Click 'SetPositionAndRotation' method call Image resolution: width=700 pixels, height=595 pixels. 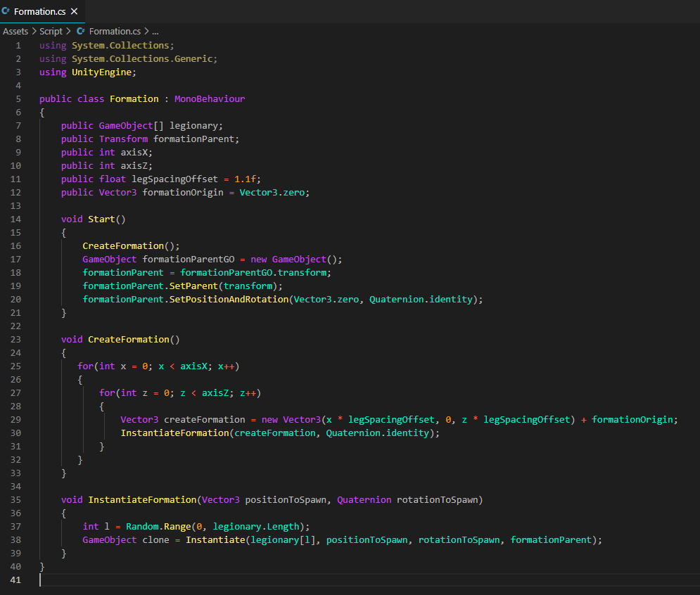[x=229, y=300]
